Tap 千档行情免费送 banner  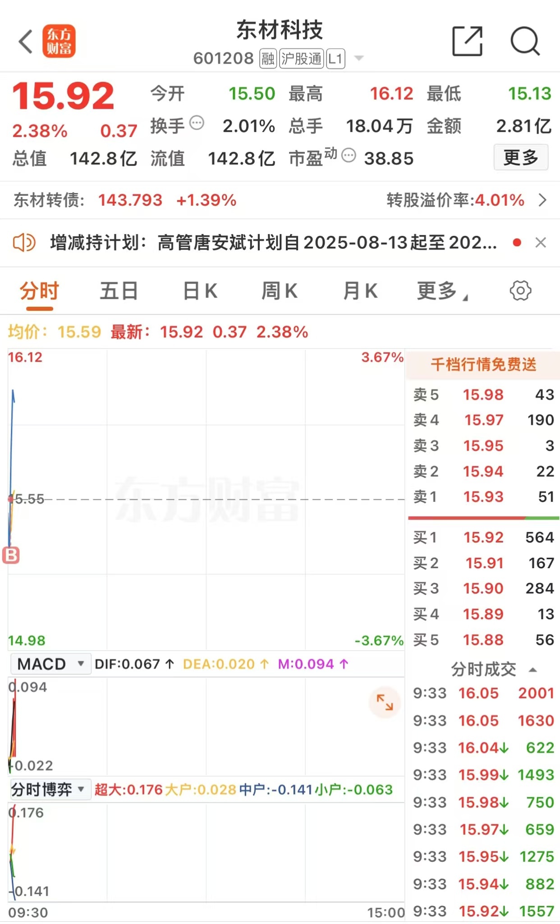[x=483, y=364]
